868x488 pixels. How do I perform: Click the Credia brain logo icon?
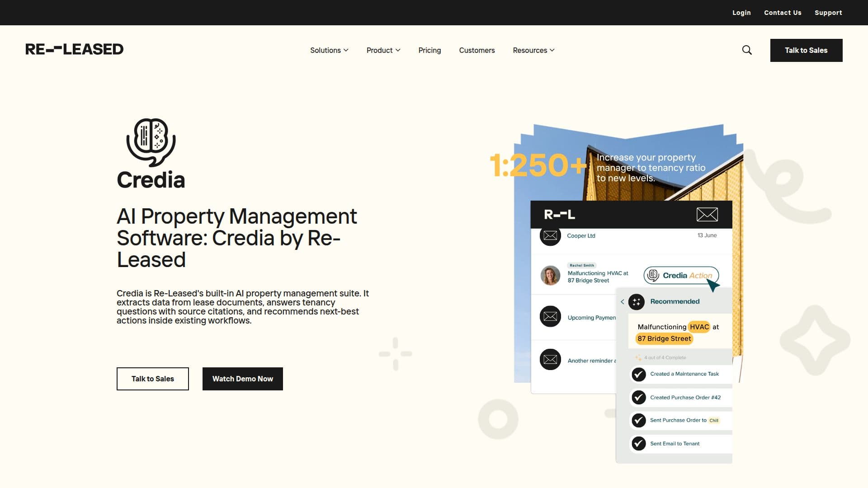[151, 142]
